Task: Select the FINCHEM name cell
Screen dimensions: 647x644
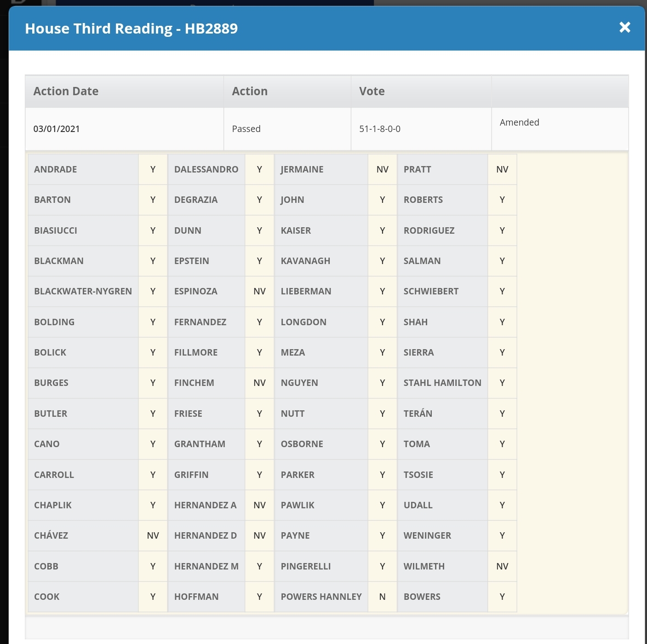Action: (206, 383)
